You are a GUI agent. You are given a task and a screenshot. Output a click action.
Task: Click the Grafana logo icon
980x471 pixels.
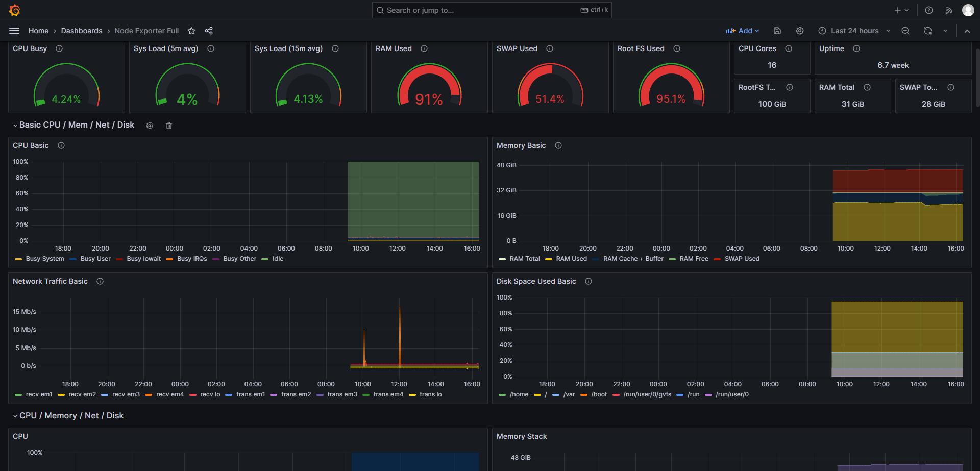[x=15, y=10]
